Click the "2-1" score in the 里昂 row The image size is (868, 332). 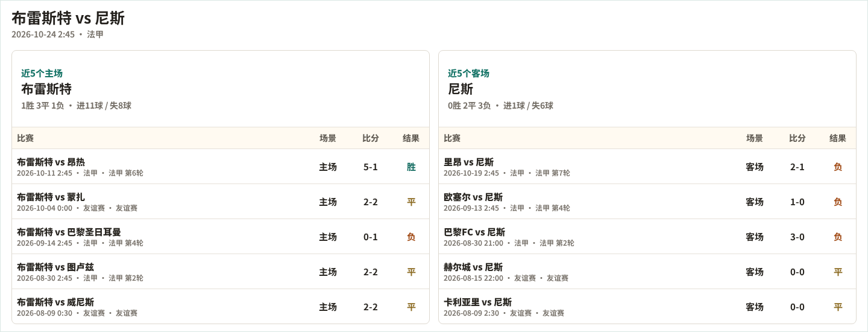tap(797, 167)
